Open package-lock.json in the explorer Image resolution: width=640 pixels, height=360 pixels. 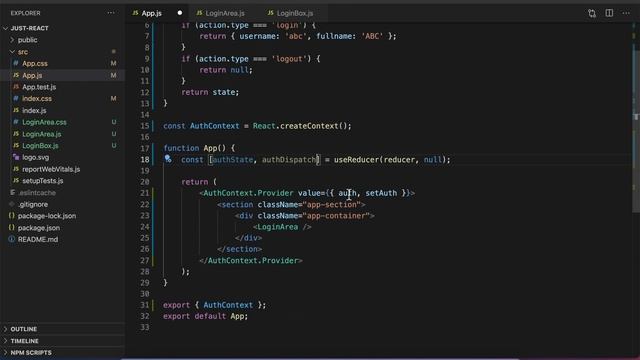point(47,216)
